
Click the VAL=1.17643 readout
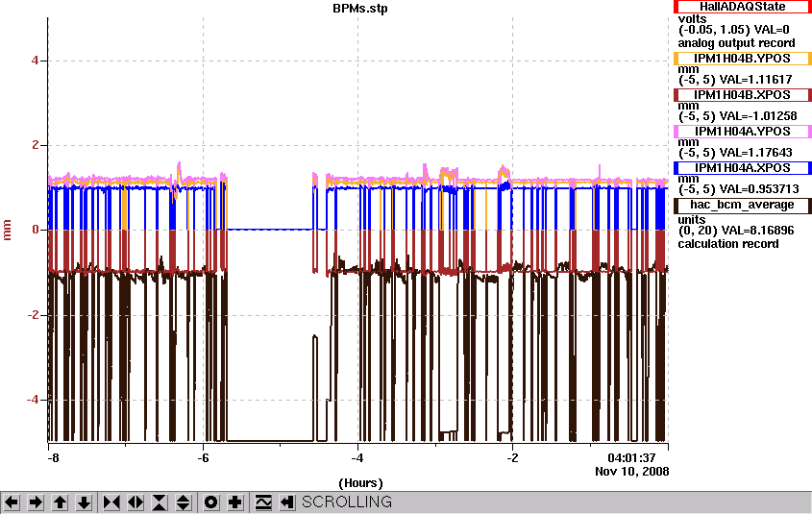756,153
